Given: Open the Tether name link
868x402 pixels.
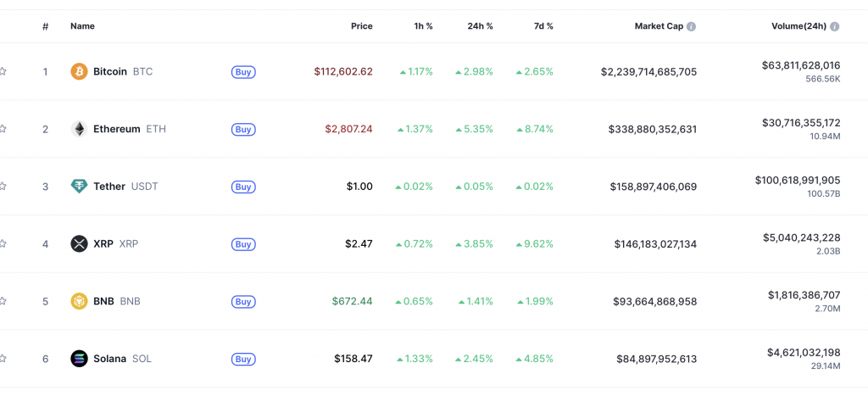Looking at the screenshot, I should pyautogui.click(x=109, y=187).
